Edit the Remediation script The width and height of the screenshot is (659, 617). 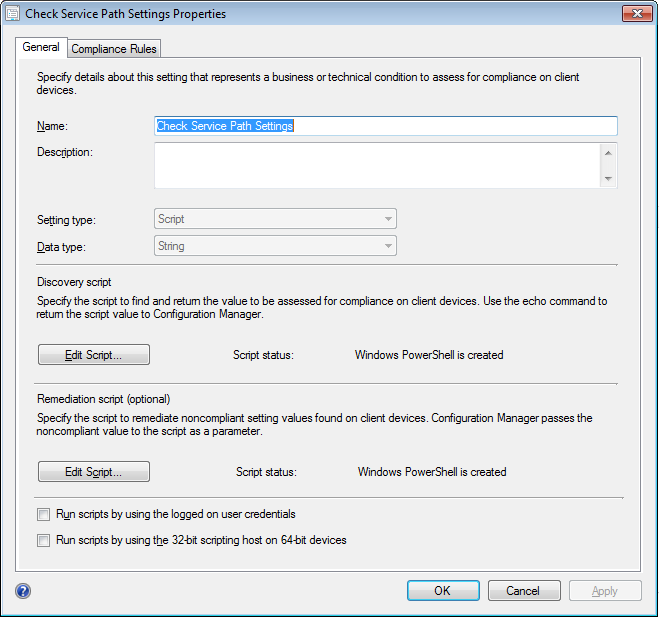point(94,472)
